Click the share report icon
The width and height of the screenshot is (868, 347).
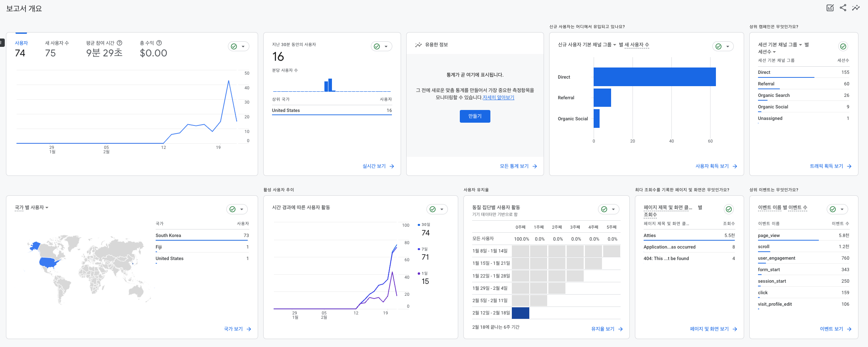[x=843, y=8]
